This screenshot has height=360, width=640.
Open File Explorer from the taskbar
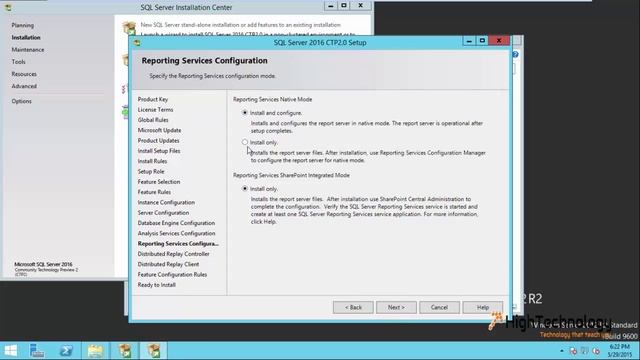(x=95, y=351)
